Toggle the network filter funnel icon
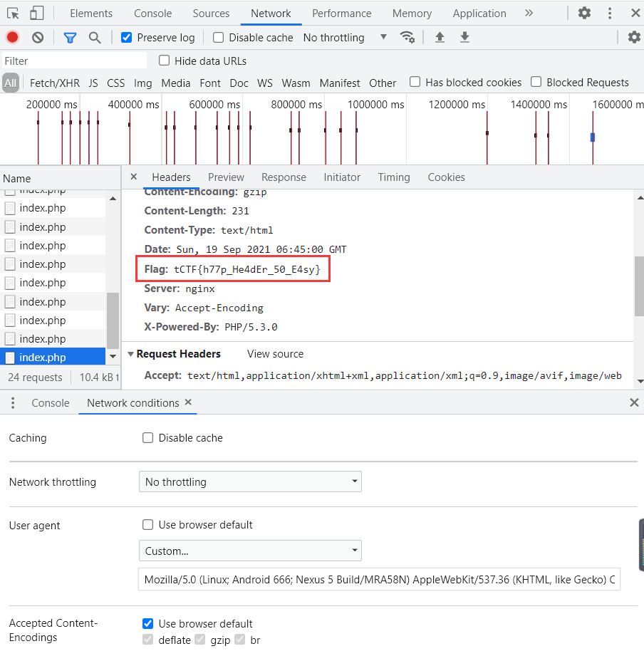The image size is (644, 656). (70, 38)
